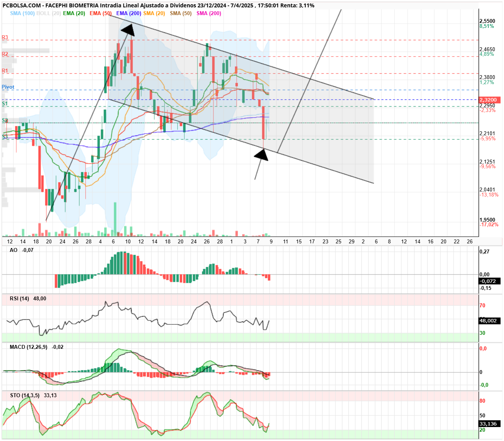Click the date label 9 on time axis
This screenshot has height=441, width=504.
[x=271, y=241]
